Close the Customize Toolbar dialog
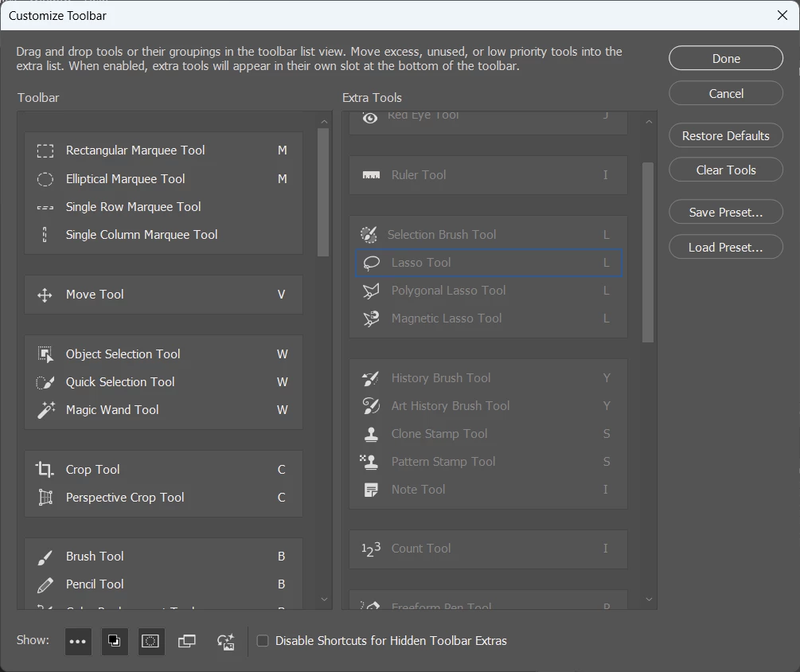The image size is (800, 672). coord(782,15)
